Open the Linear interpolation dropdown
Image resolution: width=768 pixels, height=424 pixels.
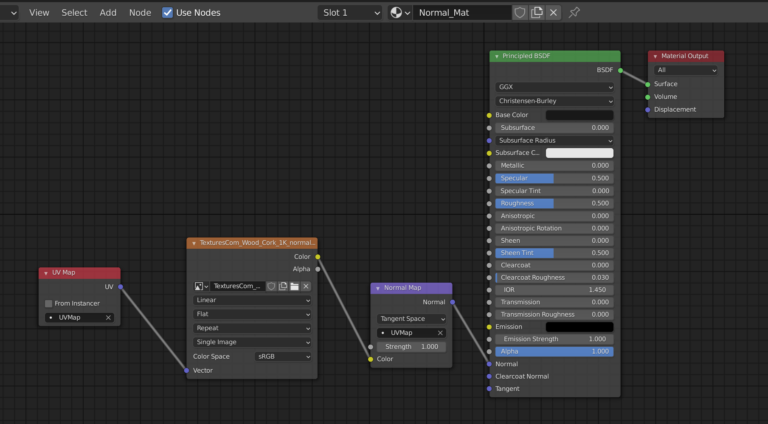[252, 300]
